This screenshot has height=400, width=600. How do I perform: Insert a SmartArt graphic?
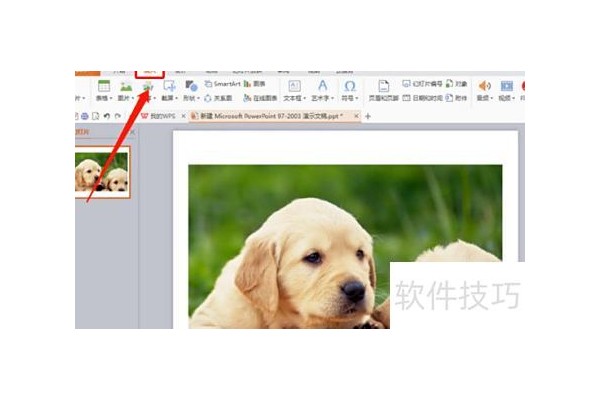222,84
